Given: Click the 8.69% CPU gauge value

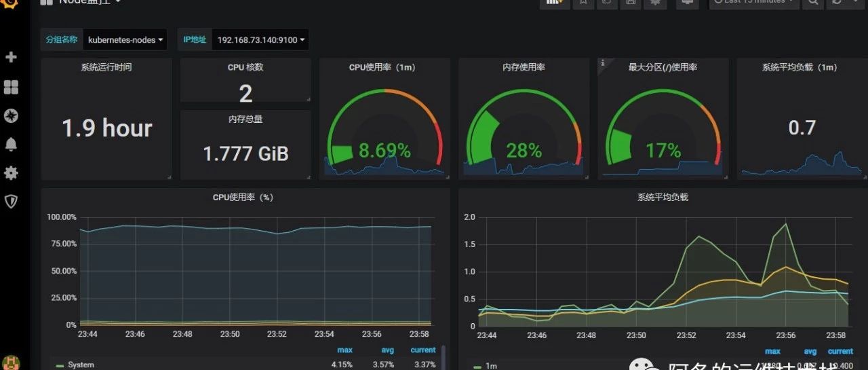Looking at the screenshot, I should tap(384, 150).
